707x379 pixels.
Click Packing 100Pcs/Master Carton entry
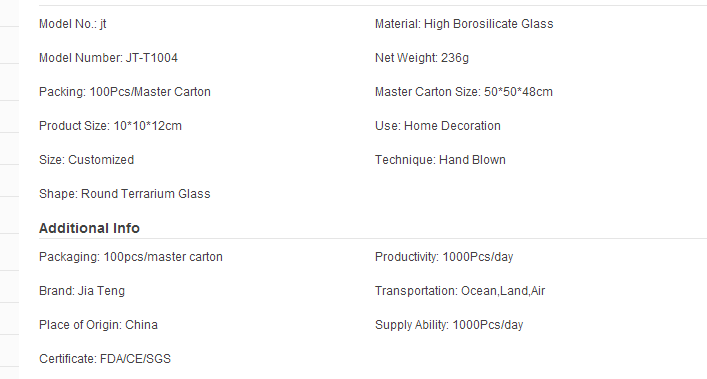click(125, 92)
